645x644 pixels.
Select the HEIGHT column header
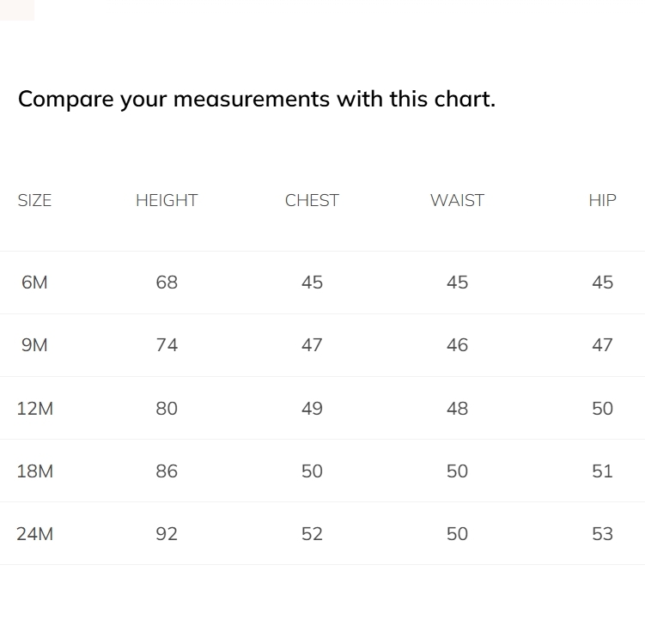point(167,200)
